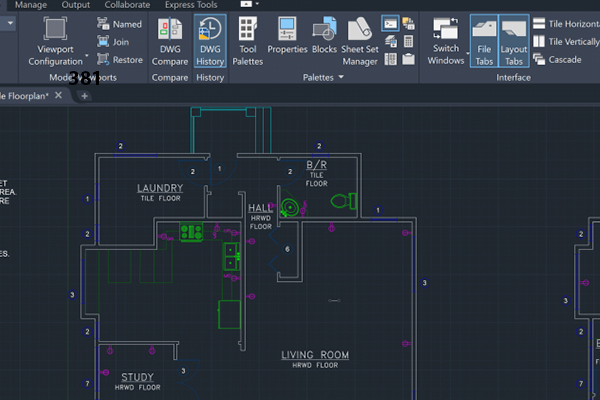The image size is (600, 400).
Task: Open the dropdown next to Express Tools
Action: coord(257,4)
